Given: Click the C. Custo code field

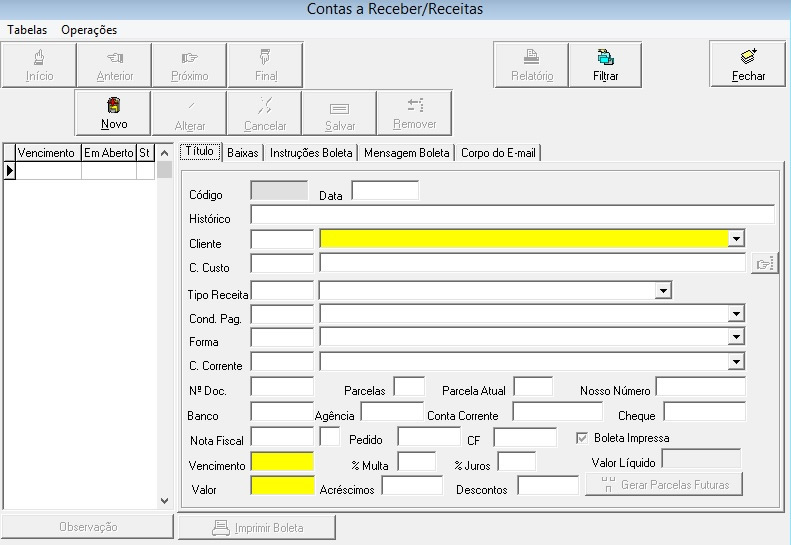Looking at the screenshot, I should click(x=282, y=263).
